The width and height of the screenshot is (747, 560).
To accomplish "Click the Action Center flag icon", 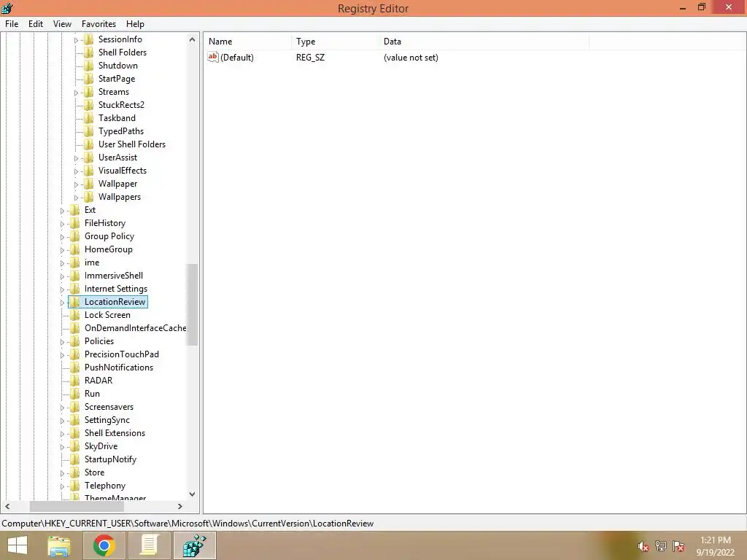I will [678, 546].
